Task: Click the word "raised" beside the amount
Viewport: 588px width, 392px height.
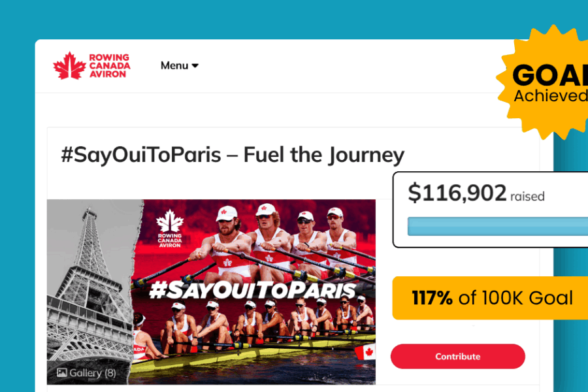Action: click(527, 196)
